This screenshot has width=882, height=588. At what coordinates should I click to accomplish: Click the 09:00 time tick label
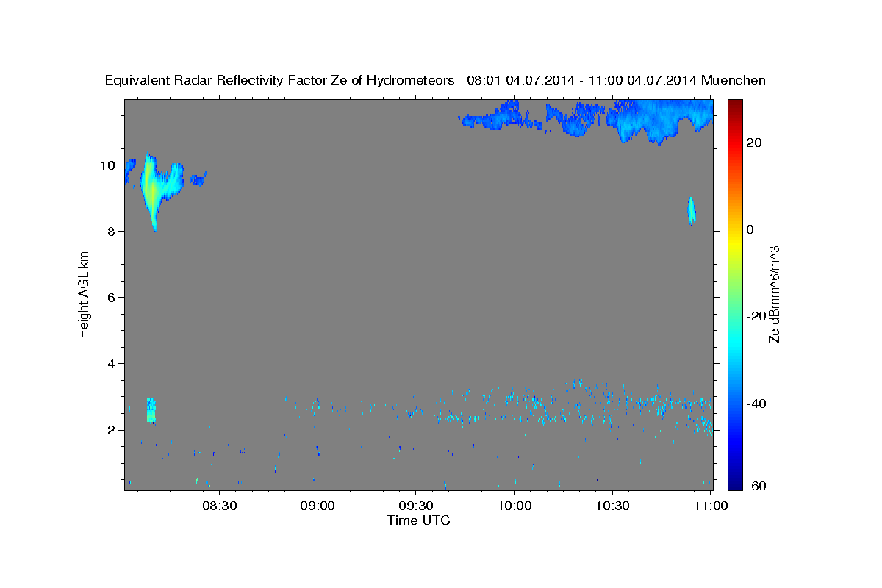pos(318,506)
